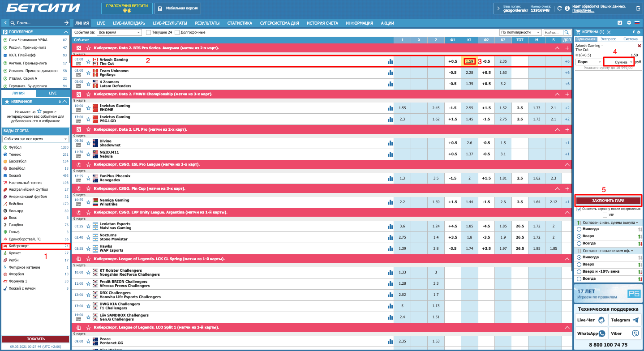Enable the Текущие 24 checkbox
The image size is (644, 351).
tap(149, 32)
